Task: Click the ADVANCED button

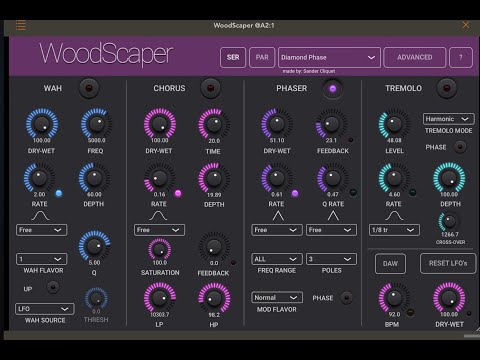Action: tap(414, 57)
